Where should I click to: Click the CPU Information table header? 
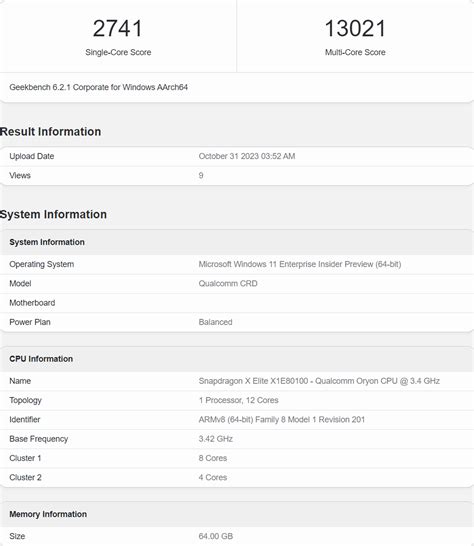(41, 359)
